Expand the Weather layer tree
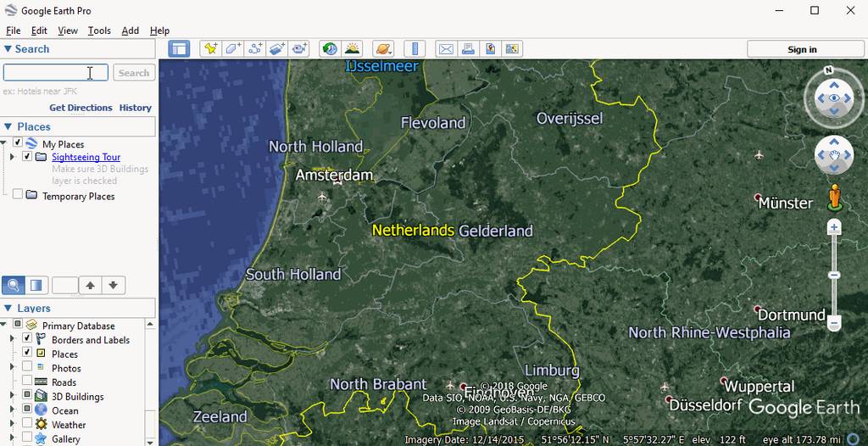The width and height of the screenshot is (868, 446). [12, 423]
